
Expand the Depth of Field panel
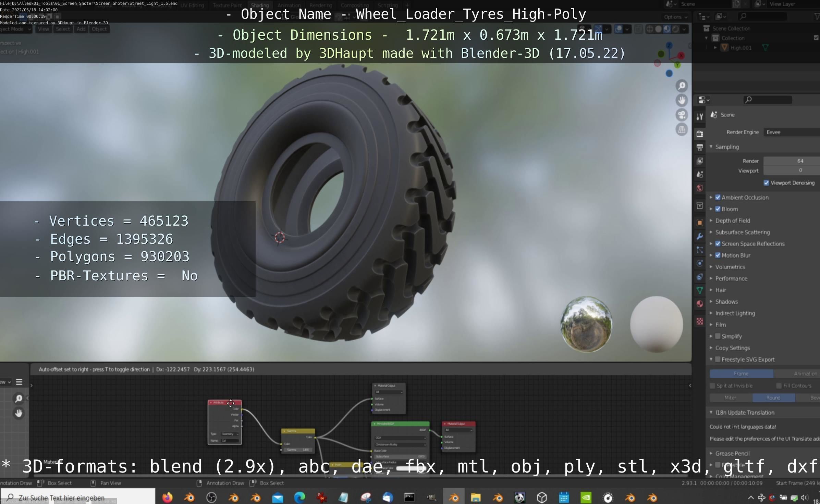(711, 220)
